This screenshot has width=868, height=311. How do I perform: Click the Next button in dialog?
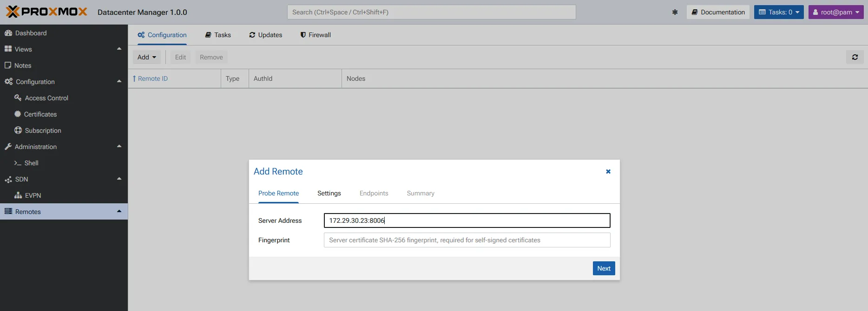pyautogui.click(x=604, y=268)
